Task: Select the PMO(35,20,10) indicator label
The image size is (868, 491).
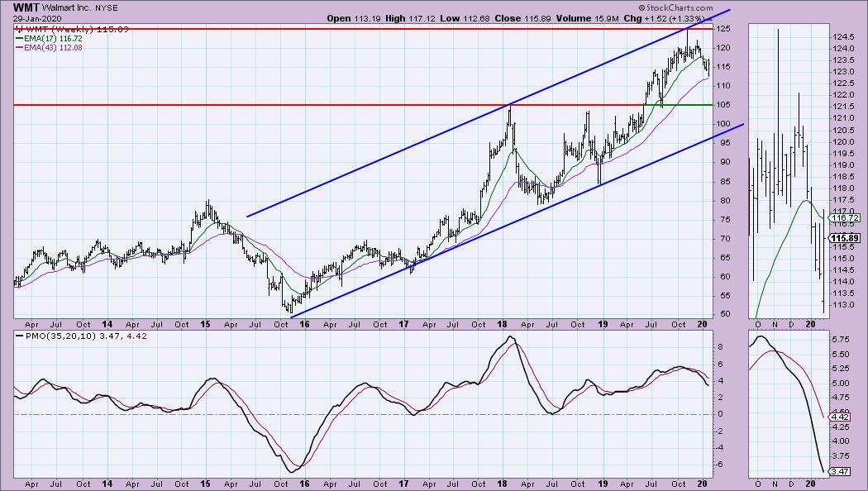Action: [60, 336]
